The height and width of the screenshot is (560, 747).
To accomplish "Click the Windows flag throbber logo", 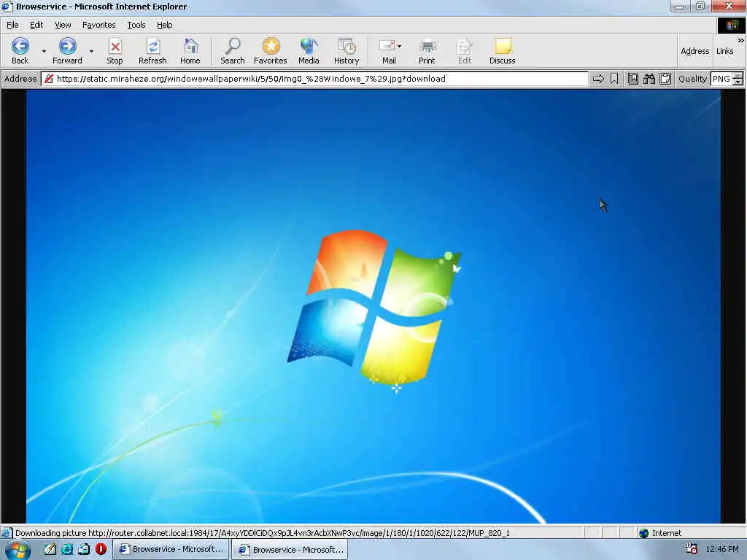I will [732, 26].
